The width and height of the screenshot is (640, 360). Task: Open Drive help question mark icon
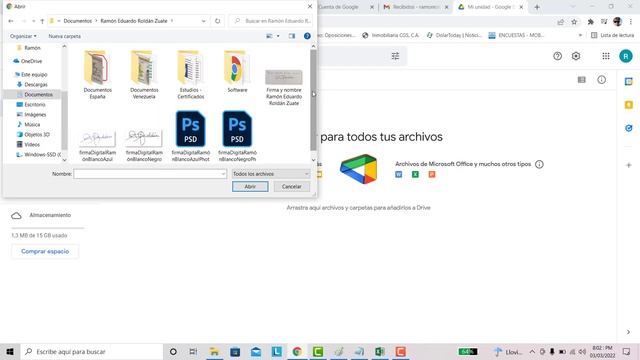coord(558,56)
